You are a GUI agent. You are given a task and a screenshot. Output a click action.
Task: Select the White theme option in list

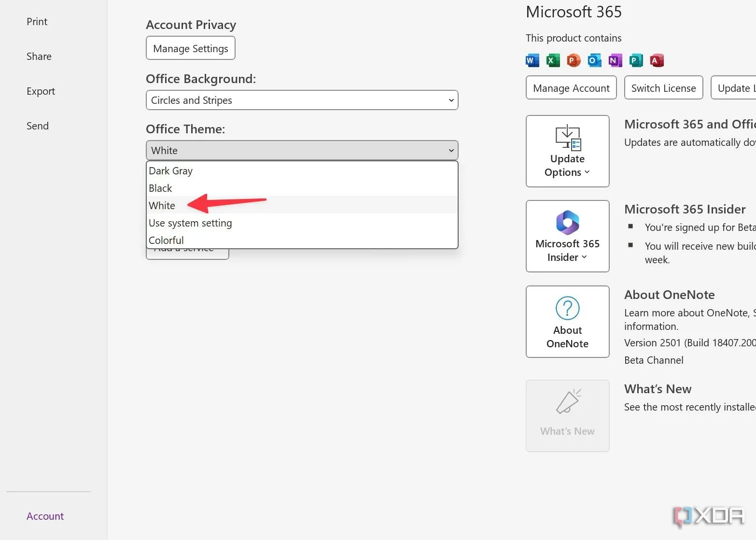302,206
